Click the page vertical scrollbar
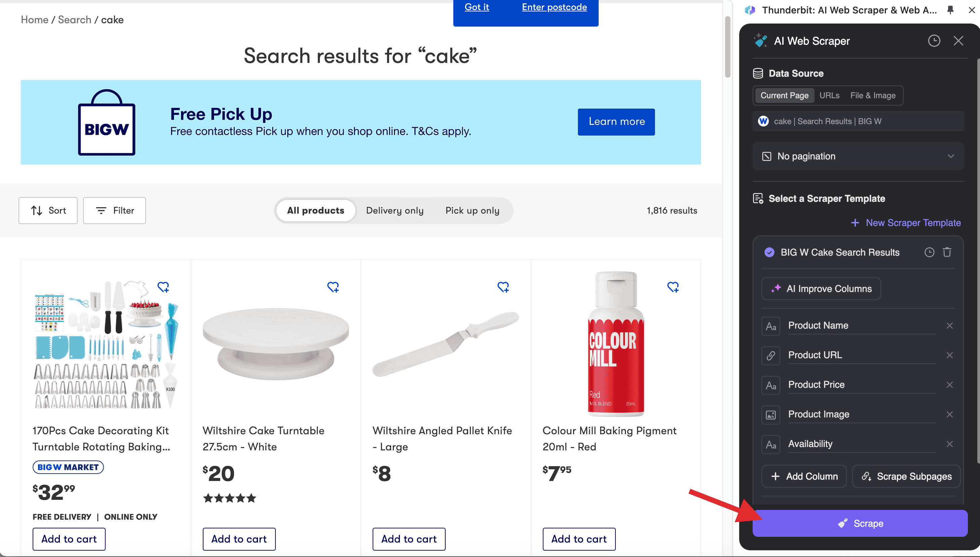980x557 pixels. [x=727, y=46]
